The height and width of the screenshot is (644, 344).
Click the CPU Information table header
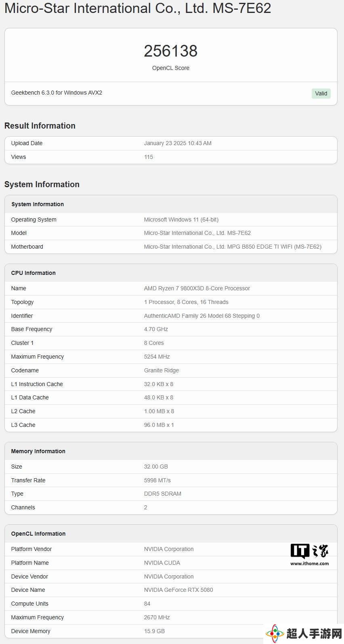click(171, 273)
